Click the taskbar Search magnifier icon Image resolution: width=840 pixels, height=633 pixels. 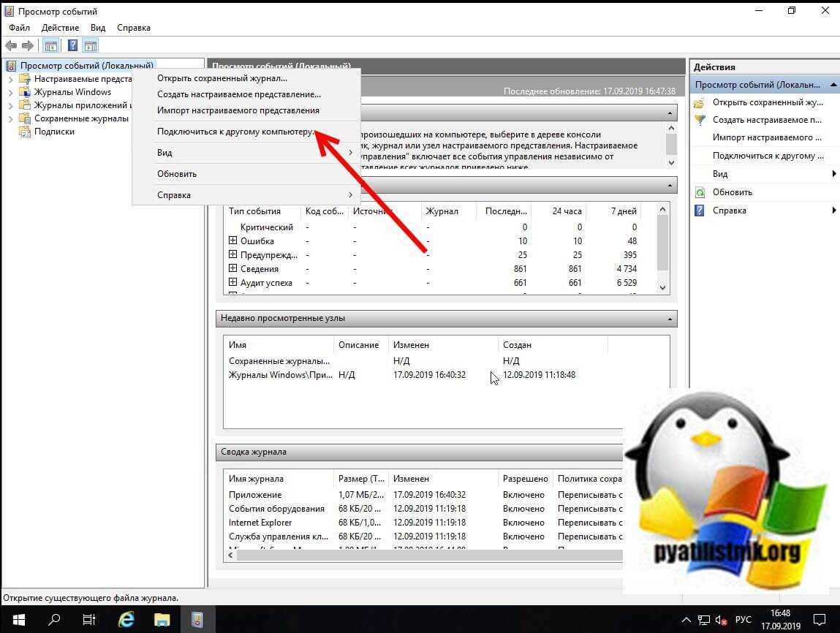click(x=54, y=619)
